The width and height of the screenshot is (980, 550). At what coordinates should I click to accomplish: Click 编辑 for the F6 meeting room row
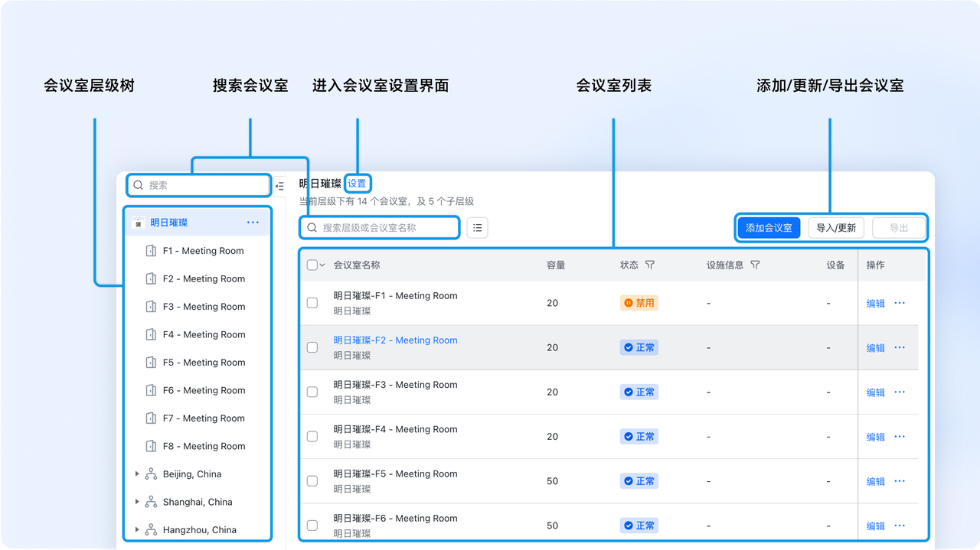click(x=876, y=526)
